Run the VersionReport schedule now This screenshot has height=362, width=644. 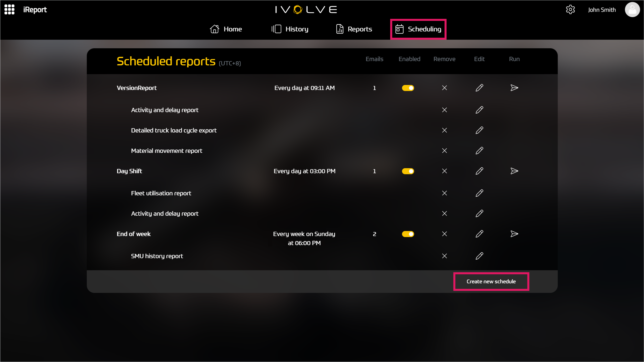514,88
